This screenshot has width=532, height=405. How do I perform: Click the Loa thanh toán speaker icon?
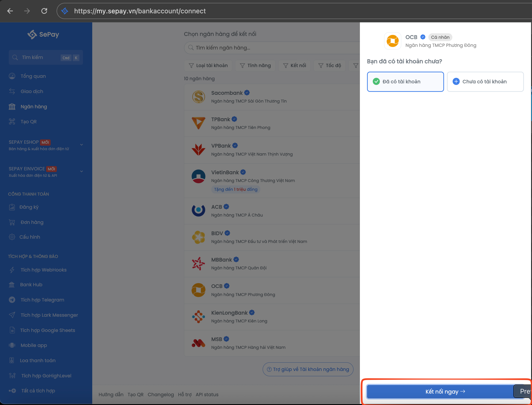pos(12,361)
